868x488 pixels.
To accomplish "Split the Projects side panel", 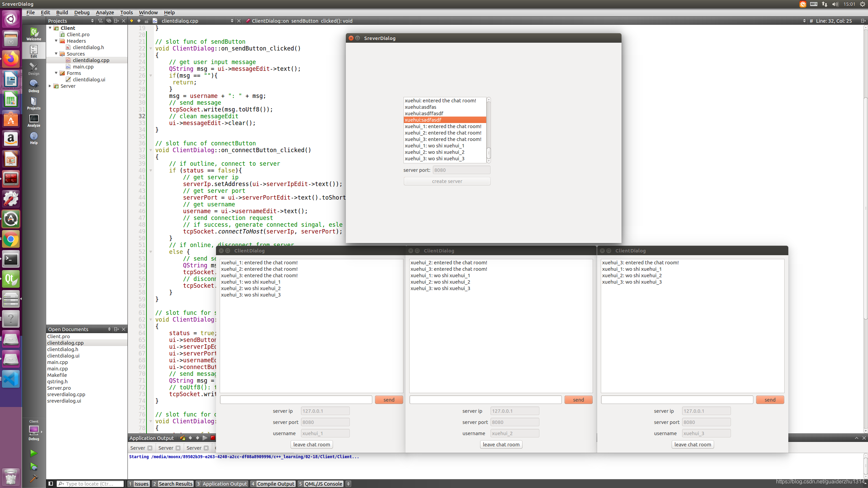I will coord(116,21).
